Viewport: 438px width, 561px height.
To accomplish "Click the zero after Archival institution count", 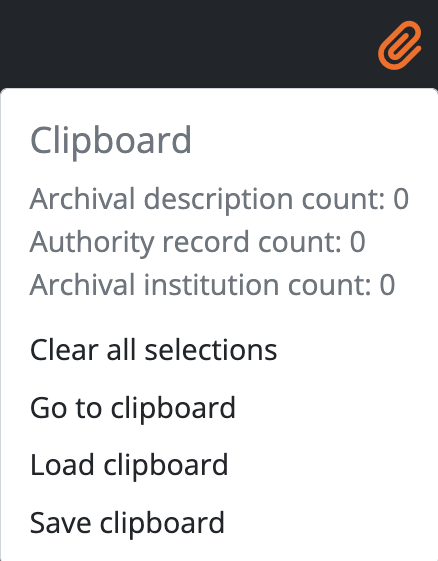I will (387, 285).
